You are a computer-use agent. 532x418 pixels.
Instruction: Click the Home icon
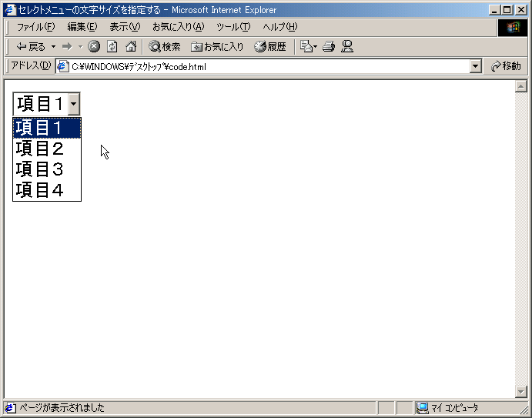click(x=131, y=46)
